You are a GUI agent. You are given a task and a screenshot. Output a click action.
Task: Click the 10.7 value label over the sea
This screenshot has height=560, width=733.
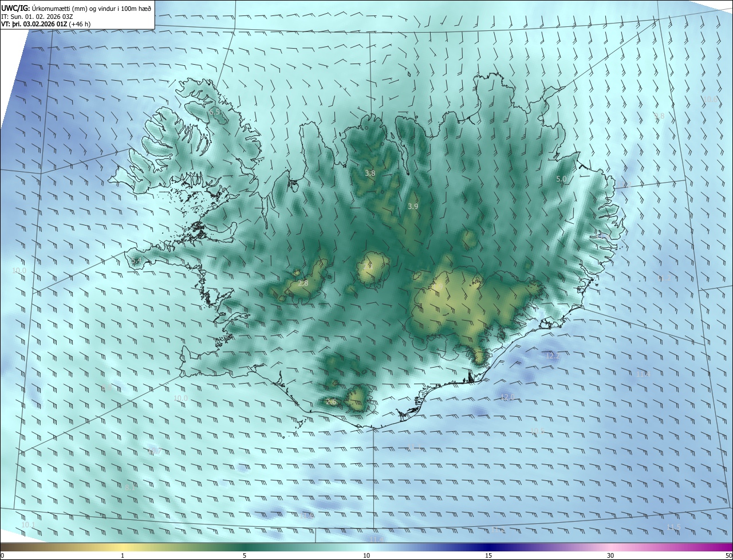pos(153,452)
